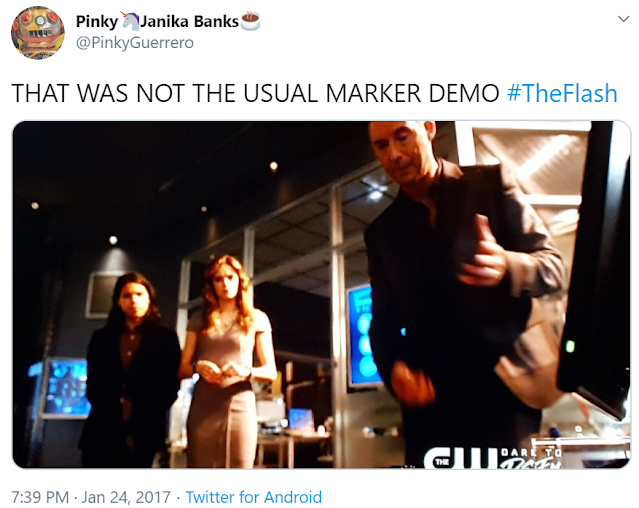Open the robot profile avatar
Image resolution: width=639 pixels, height=508 pixels.
point(37,33)
